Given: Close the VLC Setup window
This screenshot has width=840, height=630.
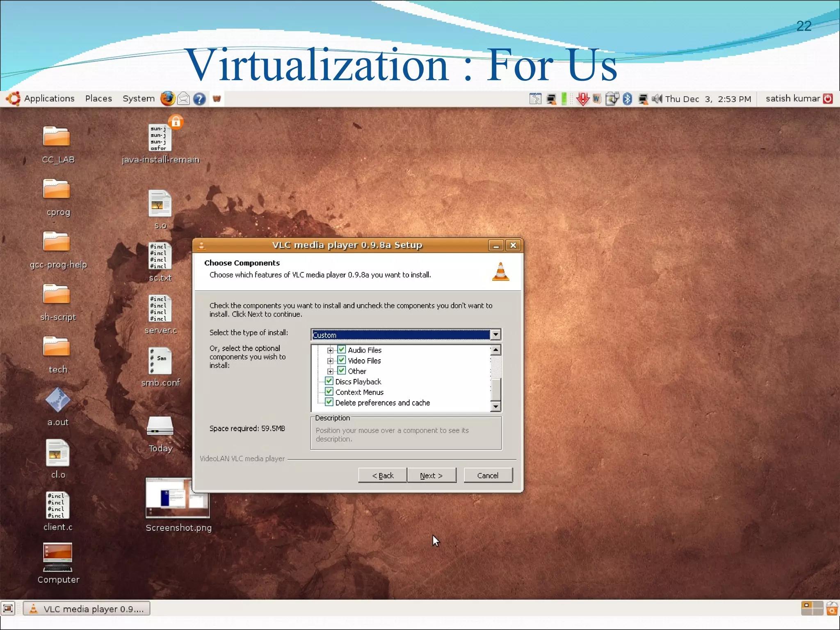Looking at the screenshot, I should coord(513,245).
